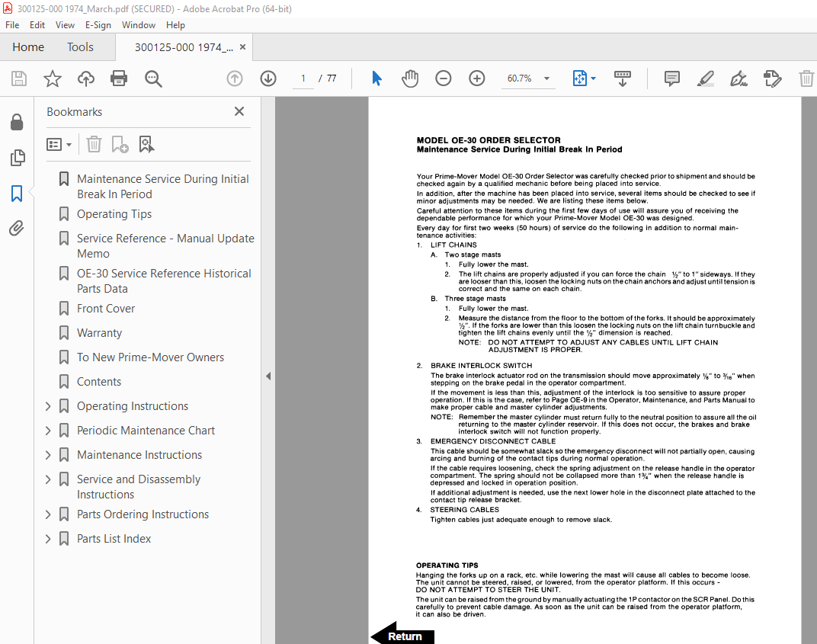Delete the selected bookmark
This screenshot has height=644, width=817.
click(x=94, y=143)
